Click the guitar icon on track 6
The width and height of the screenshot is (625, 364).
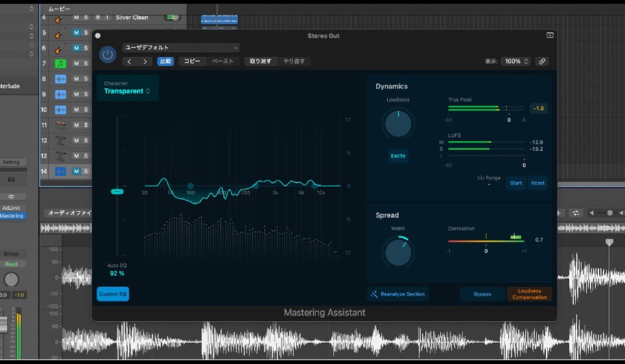point(59,49)
